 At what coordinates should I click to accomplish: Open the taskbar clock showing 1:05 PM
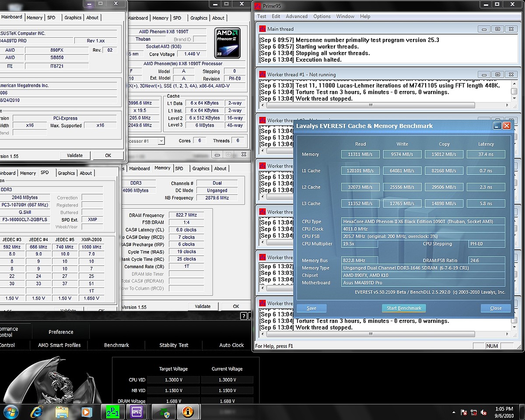click(503, 412)
